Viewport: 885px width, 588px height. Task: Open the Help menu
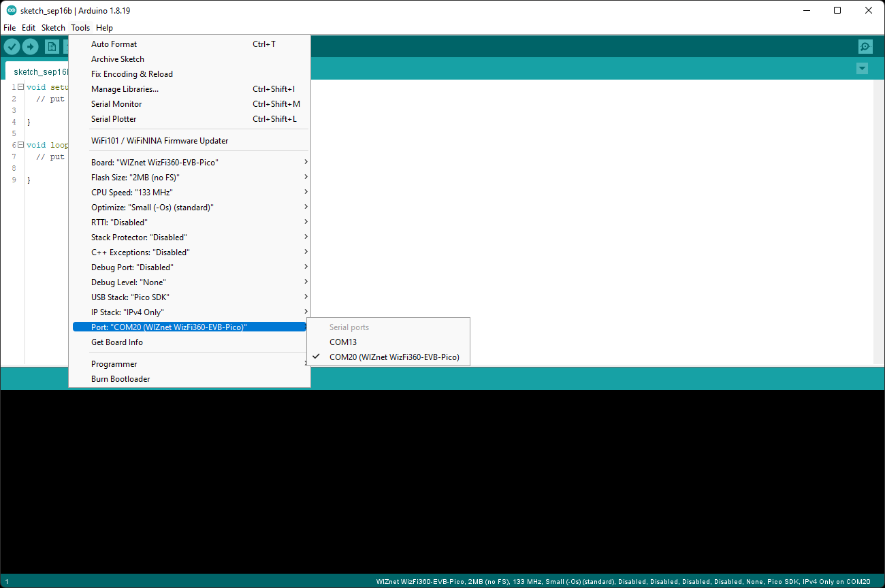coord(104,28)
